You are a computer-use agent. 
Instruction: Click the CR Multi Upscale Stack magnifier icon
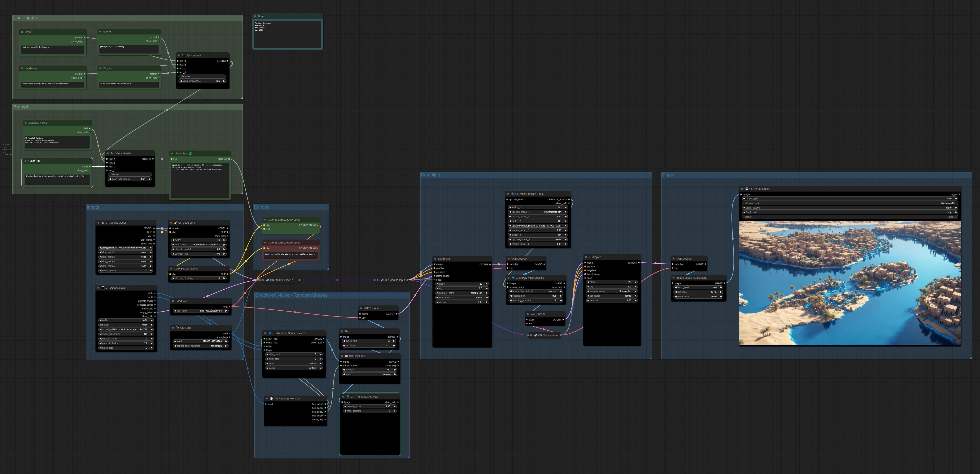[x=512, y=194]
